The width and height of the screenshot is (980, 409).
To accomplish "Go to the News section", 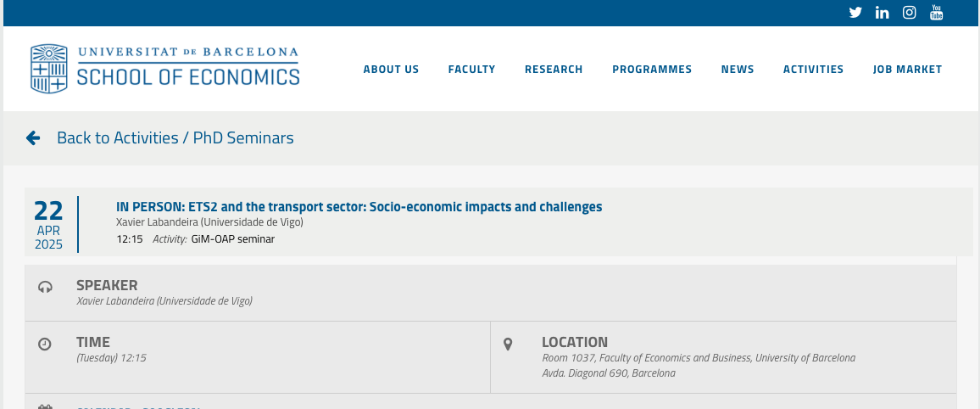I will (738, 70).
